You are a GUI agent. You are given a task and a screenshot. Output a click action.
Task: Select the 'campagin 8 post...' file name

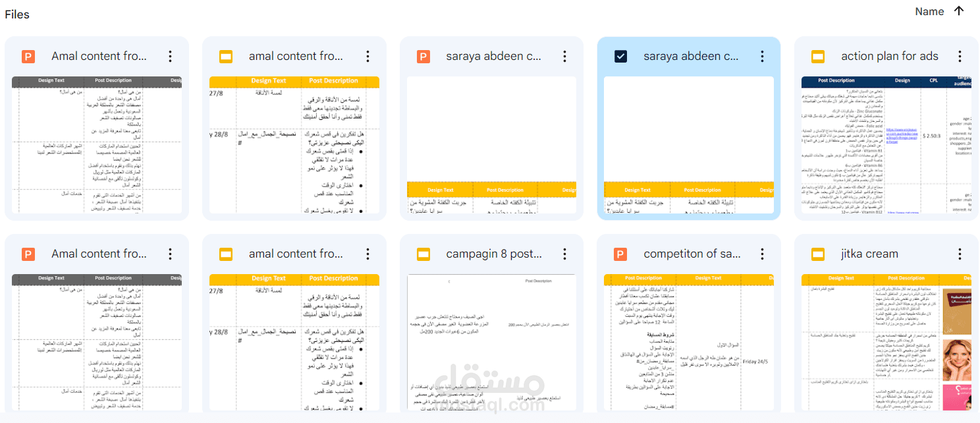494,254
